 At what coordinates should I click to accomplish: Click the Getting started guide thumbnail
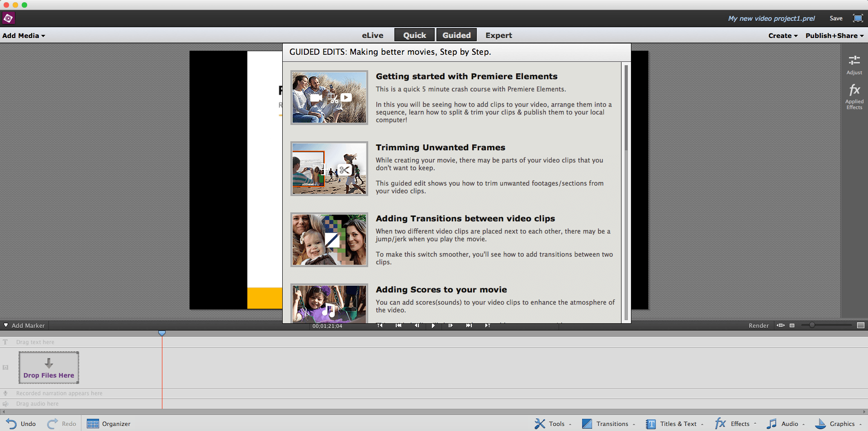click(329, 97)
